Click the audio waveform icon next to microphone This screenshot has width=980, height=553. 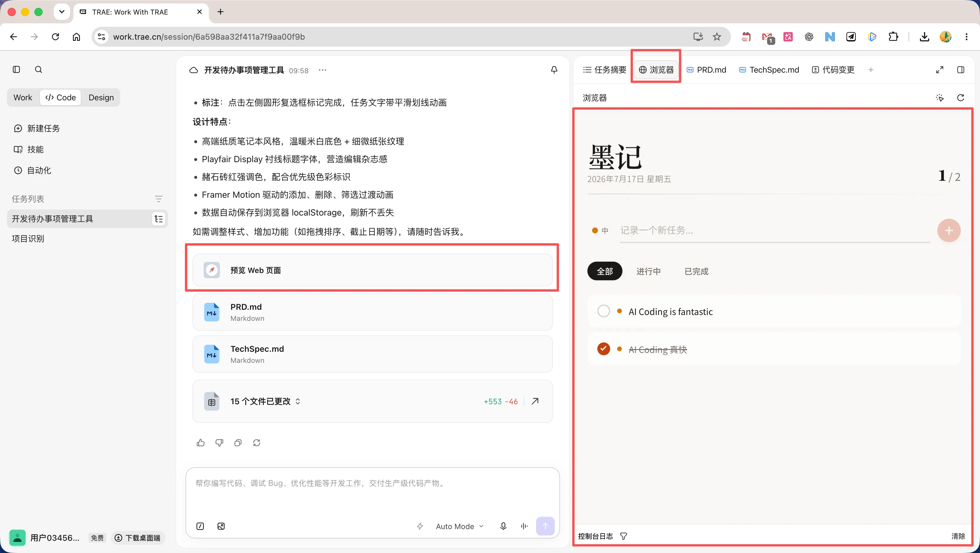coord(524,526)
